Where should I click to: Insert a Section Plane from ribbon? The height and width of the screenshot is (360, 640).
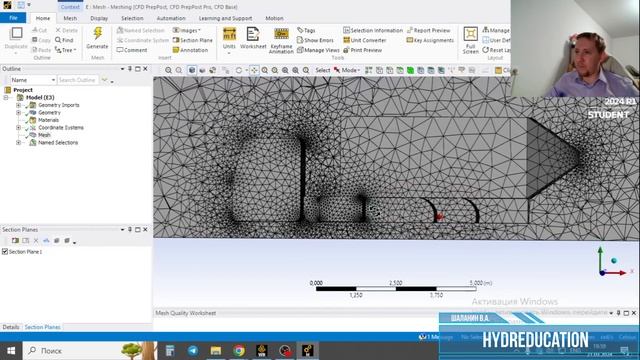(193, 40)
